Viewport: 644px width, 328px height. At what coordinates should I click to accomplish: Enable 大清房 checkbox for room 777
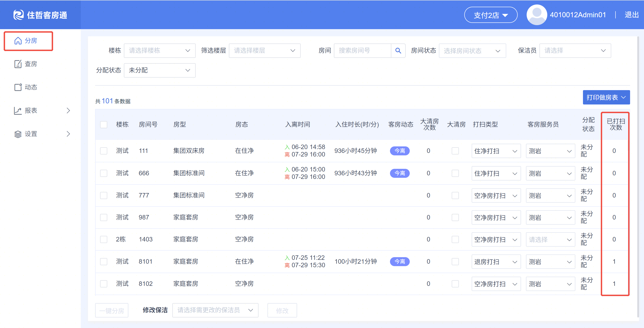(455, 195)
